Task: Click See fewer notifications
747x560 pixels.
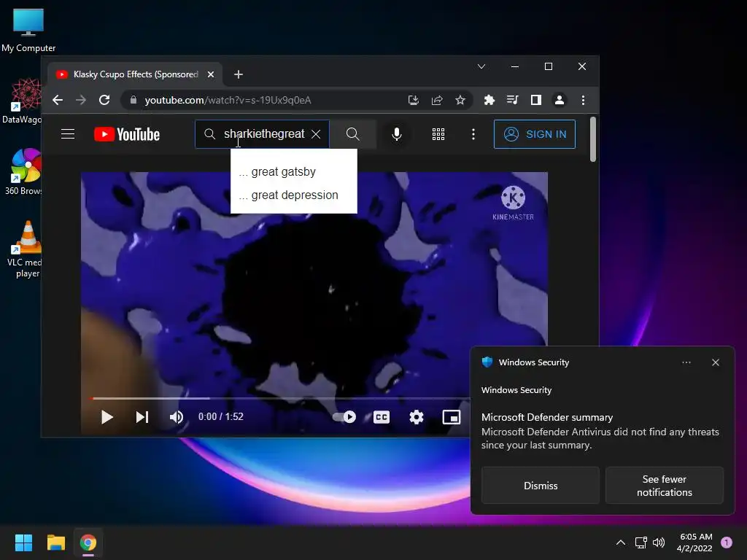Action: 664,486
